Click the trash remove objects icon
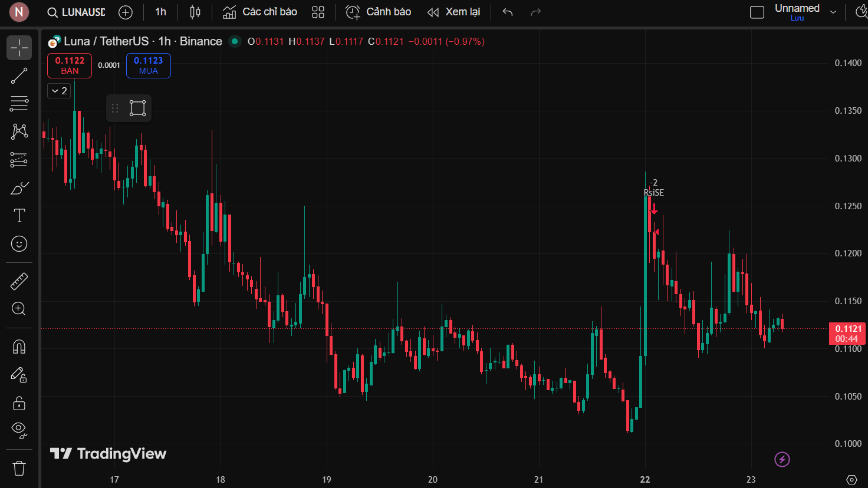The image size is (868, 488). click(19, 469)
